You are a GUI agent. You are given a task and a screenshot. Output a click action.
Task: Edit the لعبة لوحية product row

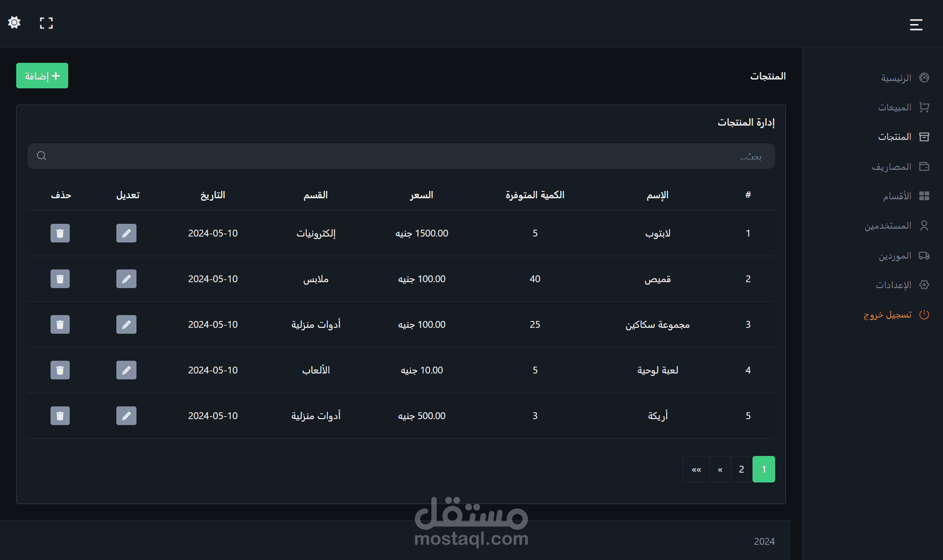click(126, 370)
